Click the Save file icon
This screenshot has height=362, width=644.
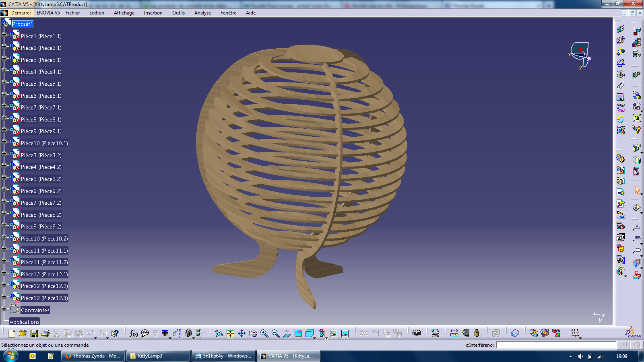(34, 333)
